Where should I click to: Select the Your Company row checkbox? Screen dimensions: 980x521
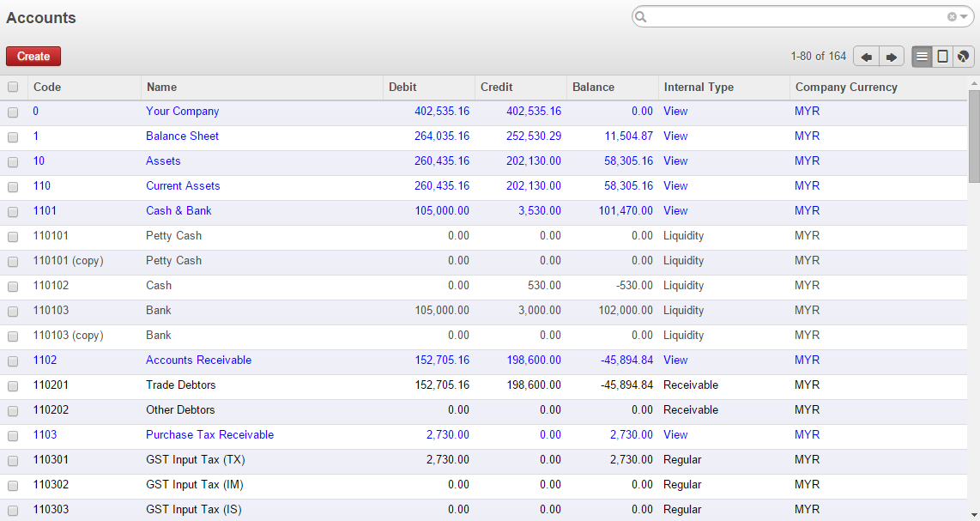pos(13,112)
